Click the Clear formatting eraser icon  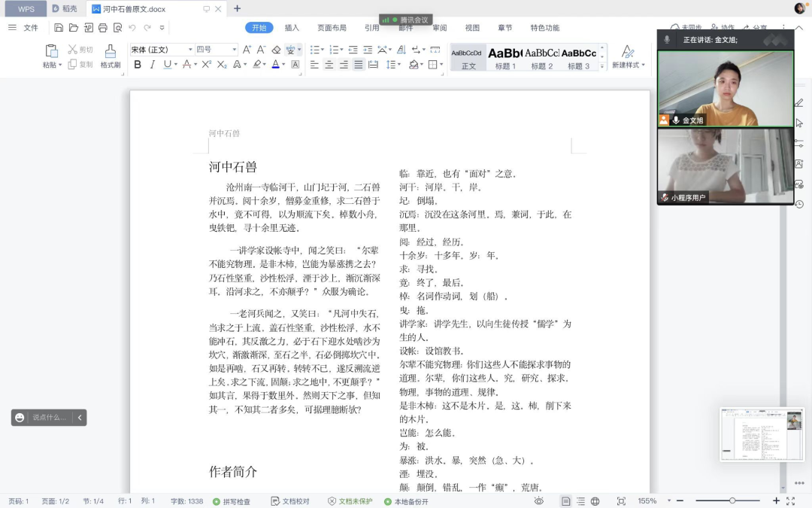(276, 50)
